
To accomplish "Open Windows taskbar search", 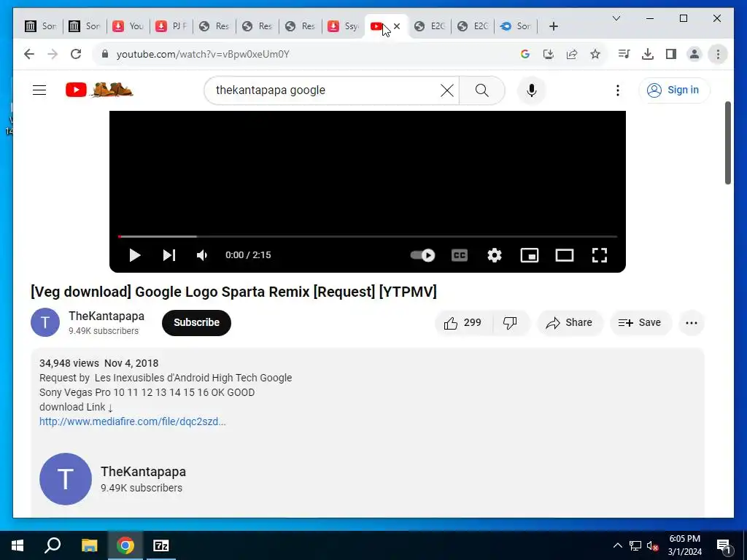I will 53,545.
